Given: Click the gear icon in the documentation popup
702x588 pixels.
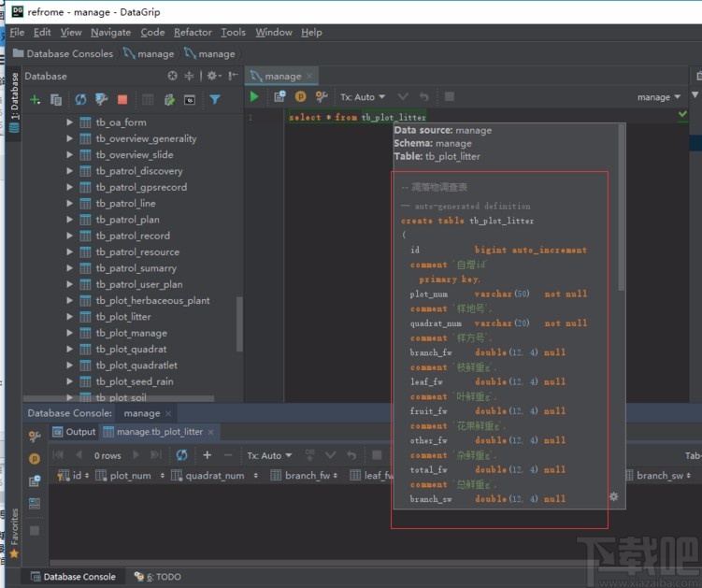Looking at the screenshot, I should 613,497.
